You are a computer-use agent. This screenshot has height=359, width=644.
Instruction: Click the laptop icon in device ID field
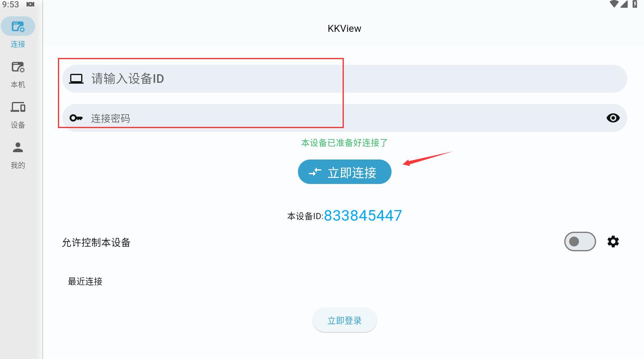76,79
